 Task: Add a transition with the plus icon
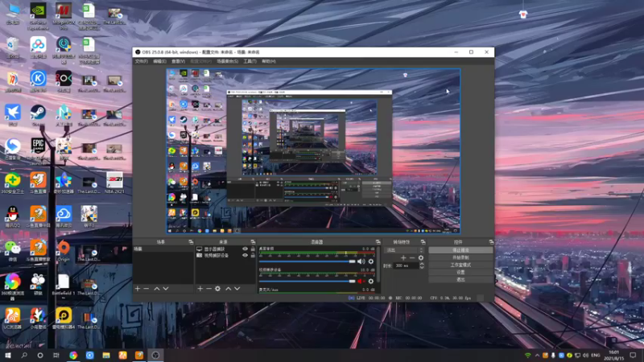click(x=403, y=257)
